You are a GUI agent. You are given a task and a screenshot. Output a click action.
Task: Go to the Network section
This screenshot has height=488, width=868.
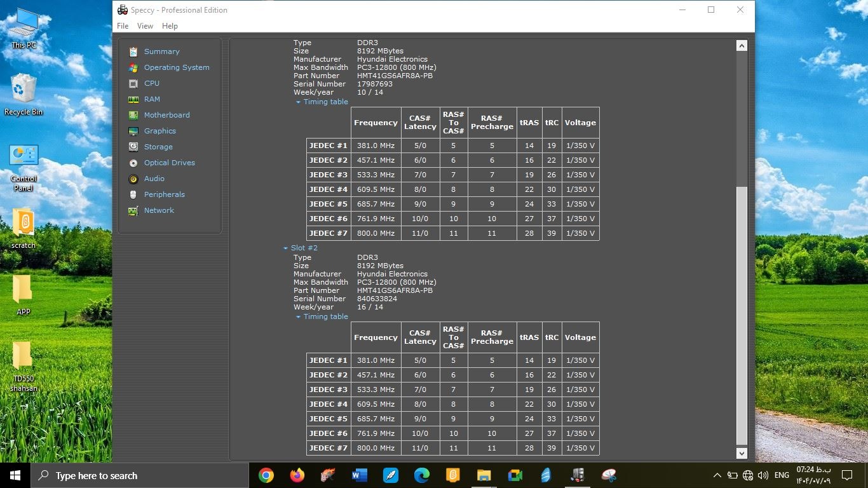pyautogui.click(x=159, y=210)
